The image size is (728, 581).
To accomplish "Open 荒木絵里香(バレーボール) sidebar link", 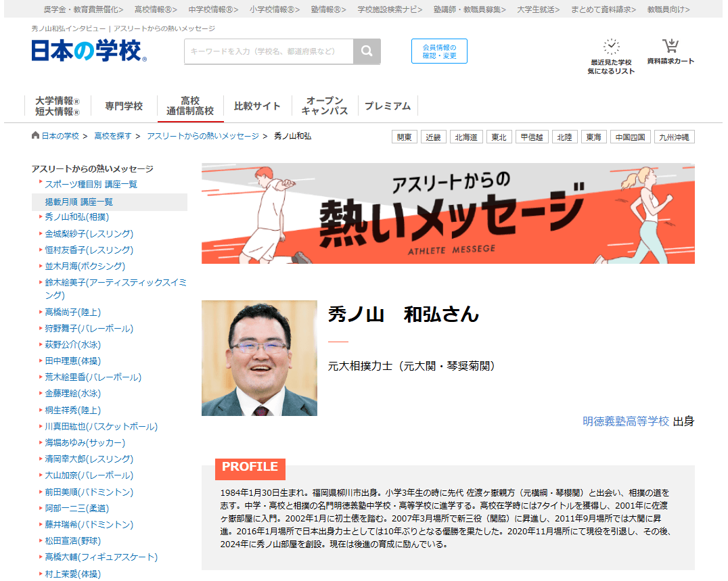I will 93,377.
